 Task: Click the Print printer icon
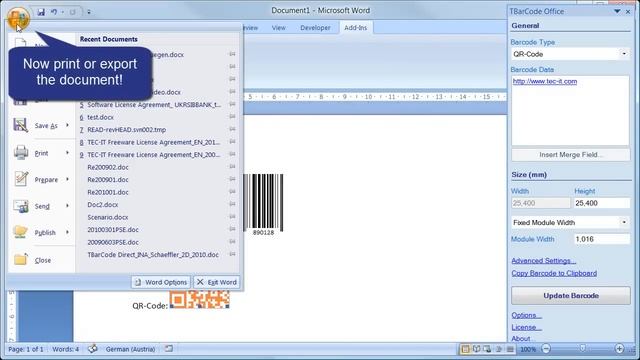tap(21, 153)
